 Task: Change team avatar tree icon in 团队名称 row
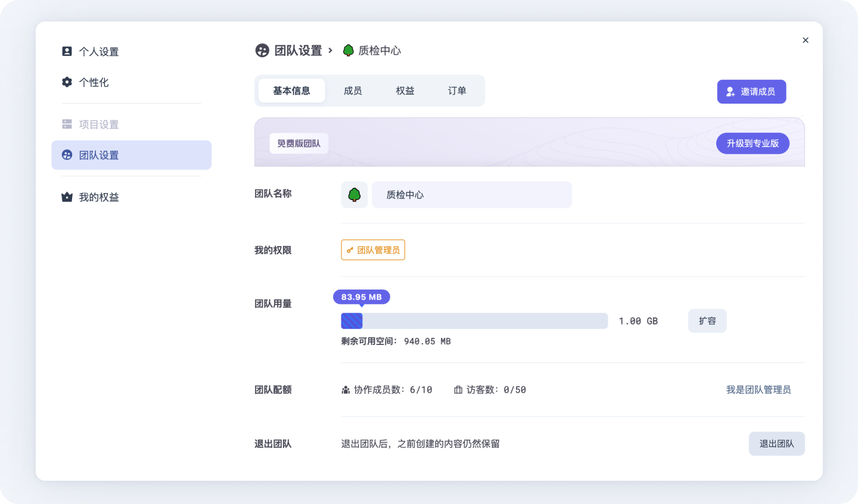355,195
